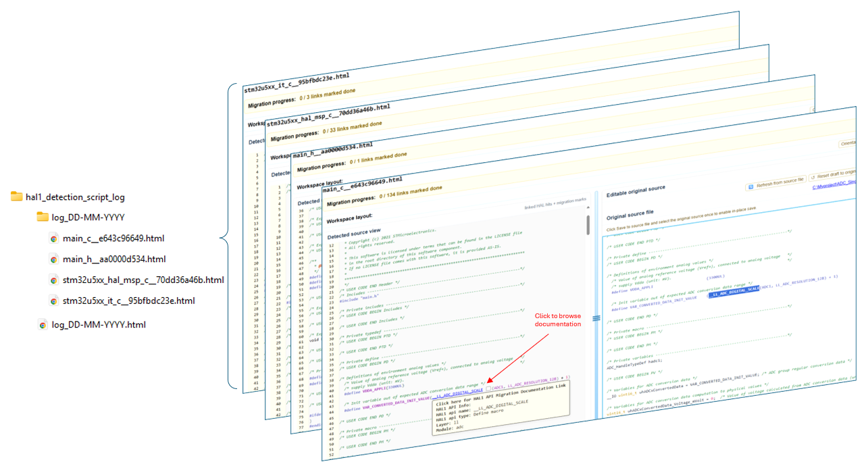
Task: Click the Chrome icon beside log_DD-MM-YYYY.html
Action: [x=43, y=325]
